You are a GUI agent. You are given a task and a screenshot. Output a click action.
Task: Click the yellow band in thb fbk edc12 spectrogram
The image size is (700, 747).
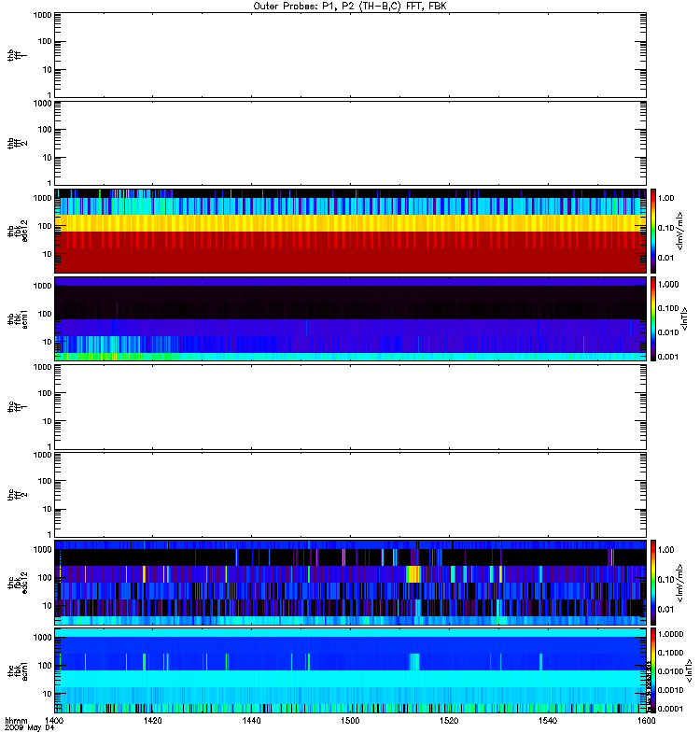coord(350,223)
